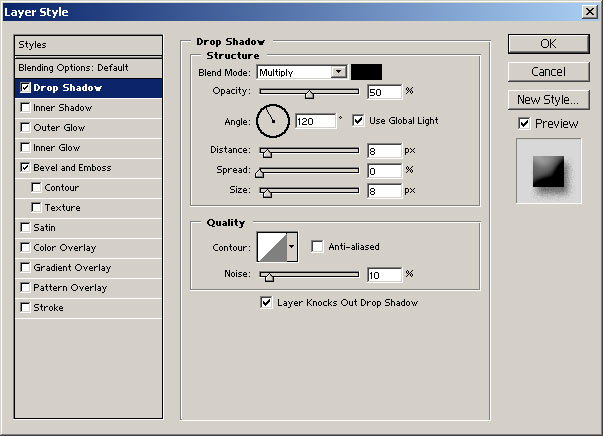The image size is (603, 436).
Task: Click the Cancel button
Action: [x=548, y=72]
